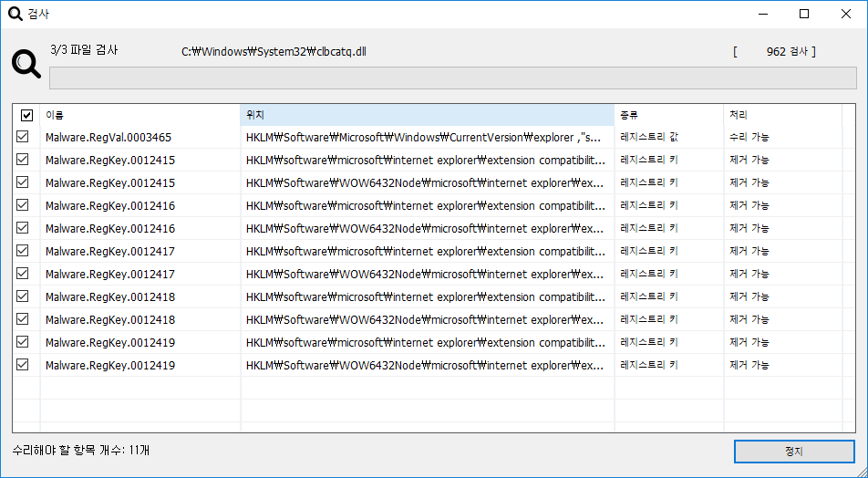Viewport: 868px width, 478px height.
Task: Click extension compatibility location cell of Malware.RegKey.0012417
Action: [426, 251]
